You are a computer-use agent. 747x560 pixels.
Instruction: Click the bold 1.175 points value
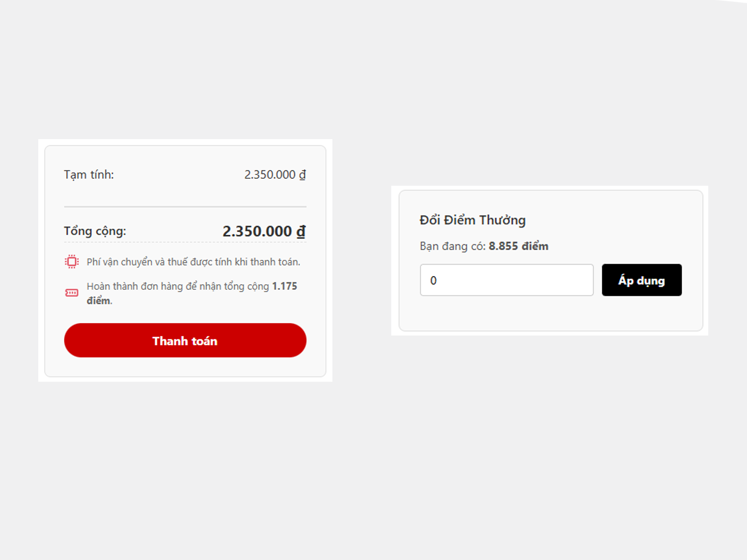click(284, 286)
